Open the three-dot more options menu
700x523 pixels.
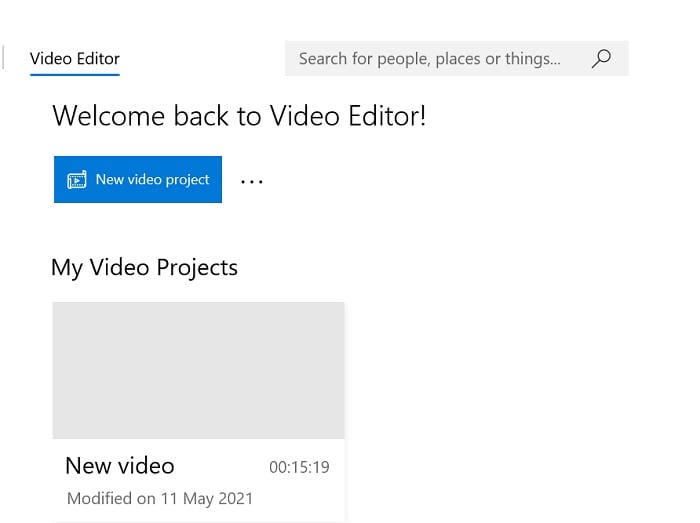[252, 181]
